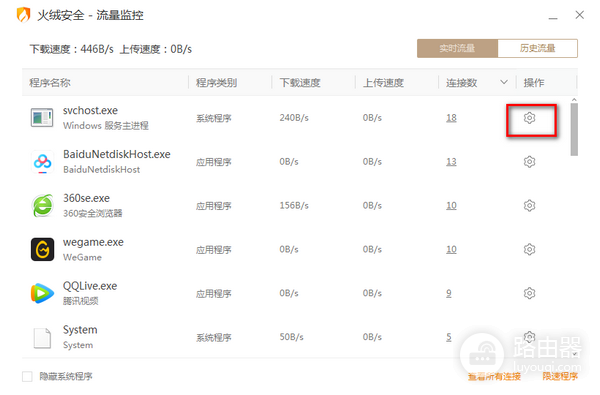Click 50B/s download speed of System
Image resolution: width=600 pixels, height=395 pixels.
(291, 337)
